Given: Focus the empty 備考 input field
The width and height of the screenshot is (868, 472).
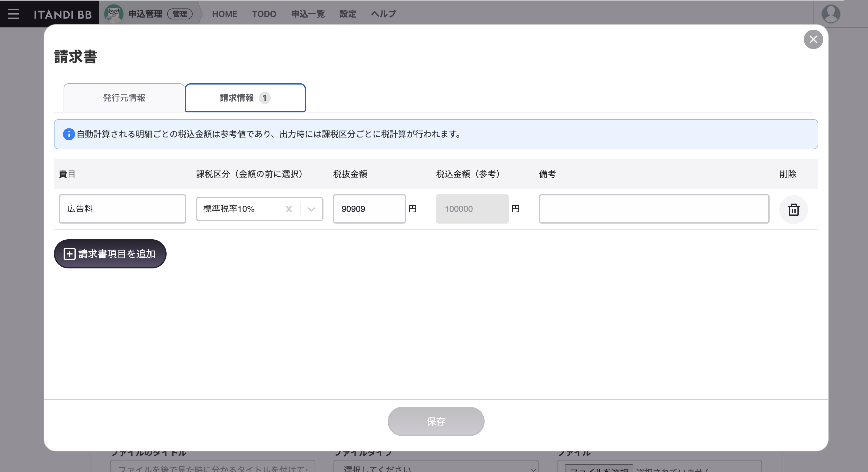Looking at the screenshot, I should pos(654,209).
